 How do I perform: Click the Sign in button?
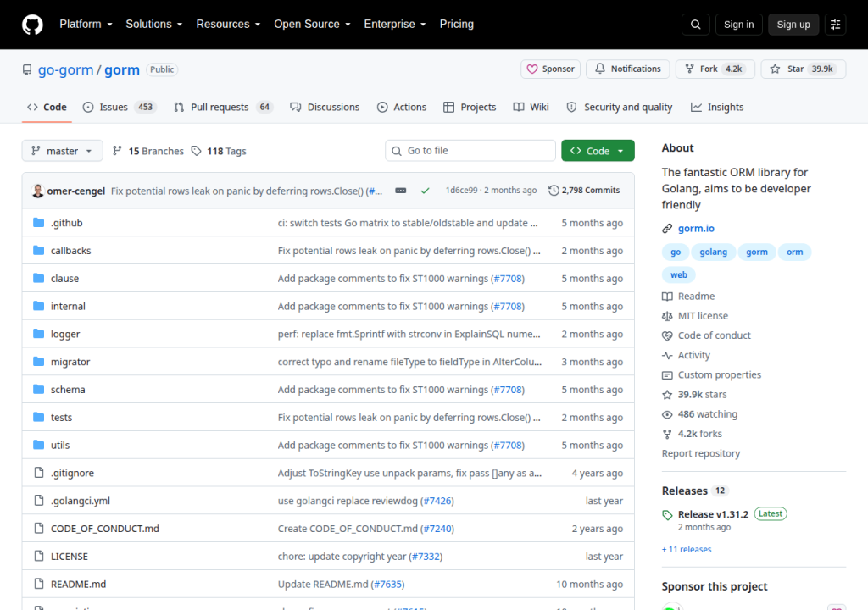(x=738, y=25)
